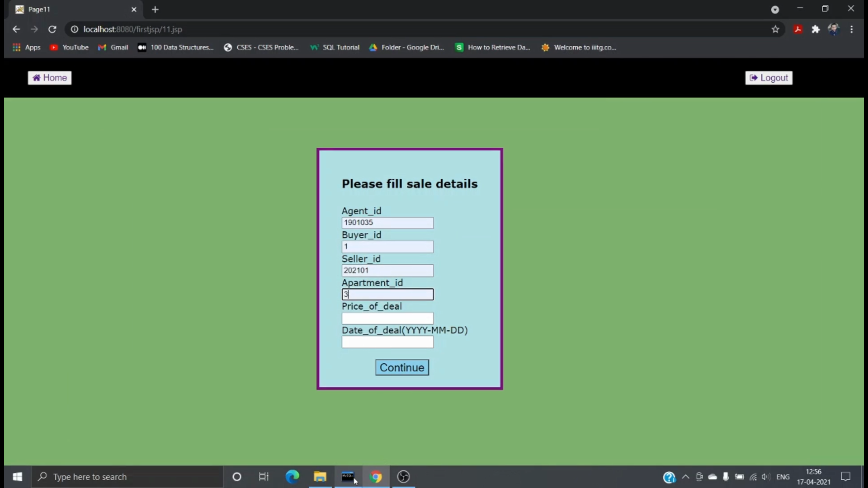This screenshot has height=488, width=868.
Task: Click the Logout button
Action: (x=769, y=78)
